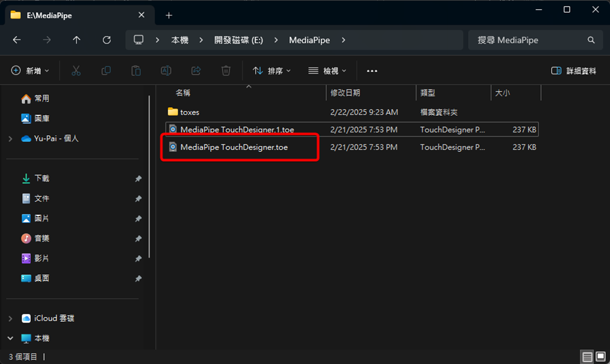Open the See more ellipsis menu
Screen dimensions: 610x364
(x=372, y=71)
